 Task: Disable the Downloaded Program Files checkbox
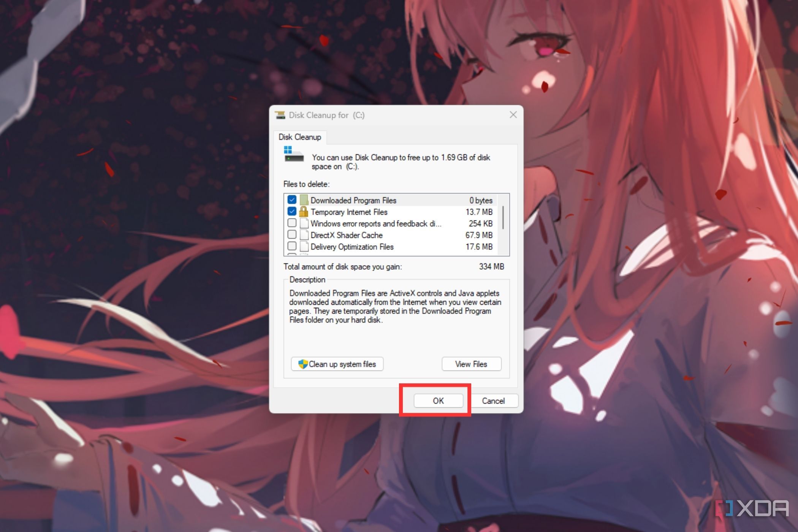click(x=291, y=200)
